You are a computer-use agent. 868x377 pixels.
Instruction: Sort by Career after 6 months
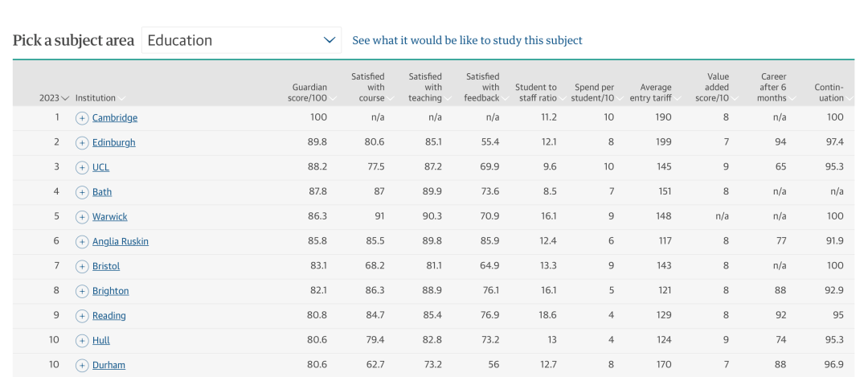click(x=776, y=87)
